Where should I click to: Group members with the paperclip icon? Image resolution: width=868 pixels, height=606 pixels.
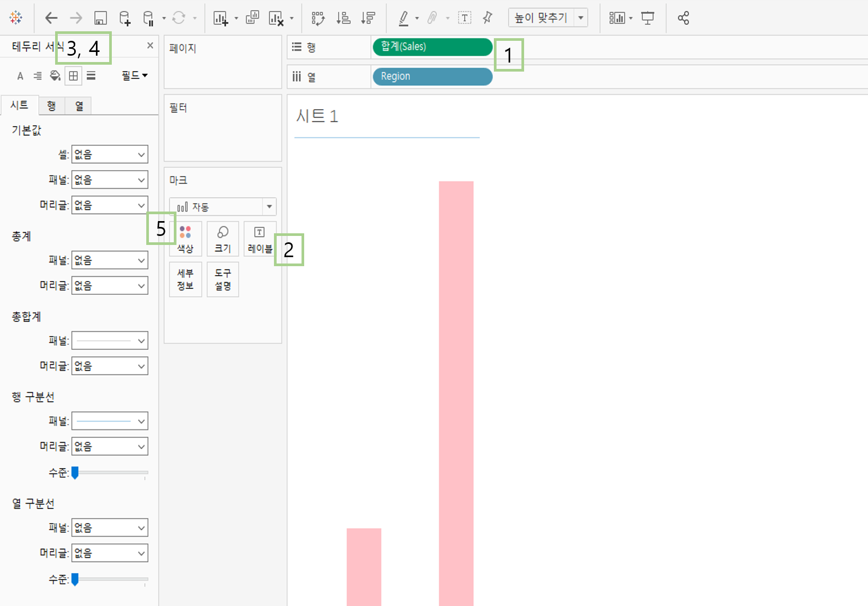432,18
